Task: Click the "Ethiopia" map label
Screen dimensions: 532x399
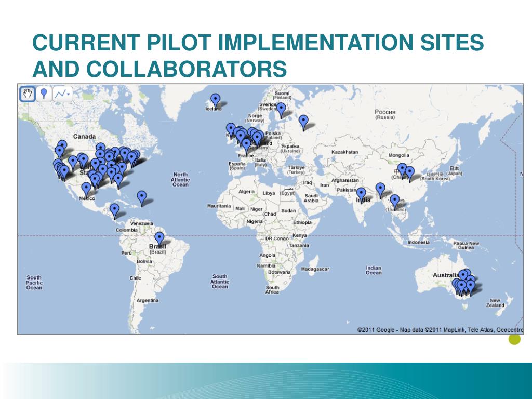Action: (x=302, y=222)
